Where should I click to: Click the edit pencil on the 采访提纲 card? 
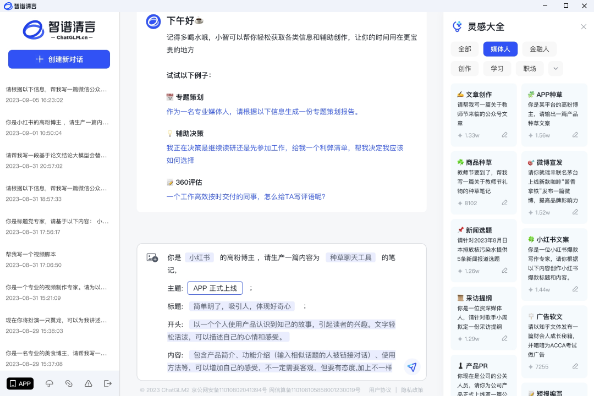pos(504,338)
